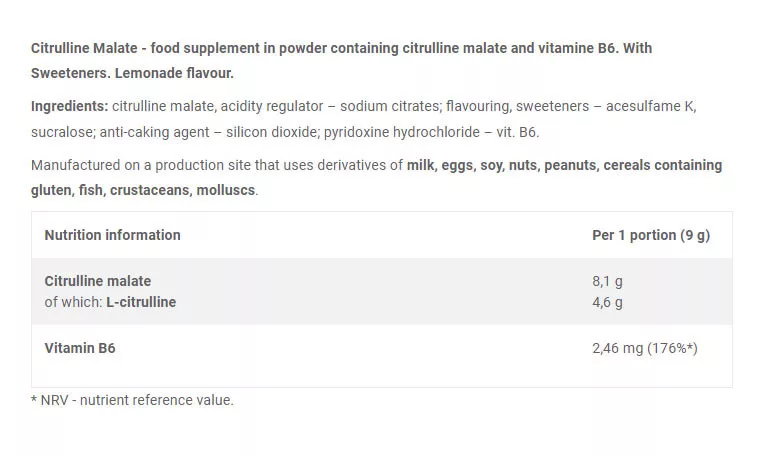The height and width of the screenshot is (455, 762).
Task: Click the "8,1 g" value cell
Action: 608,281
